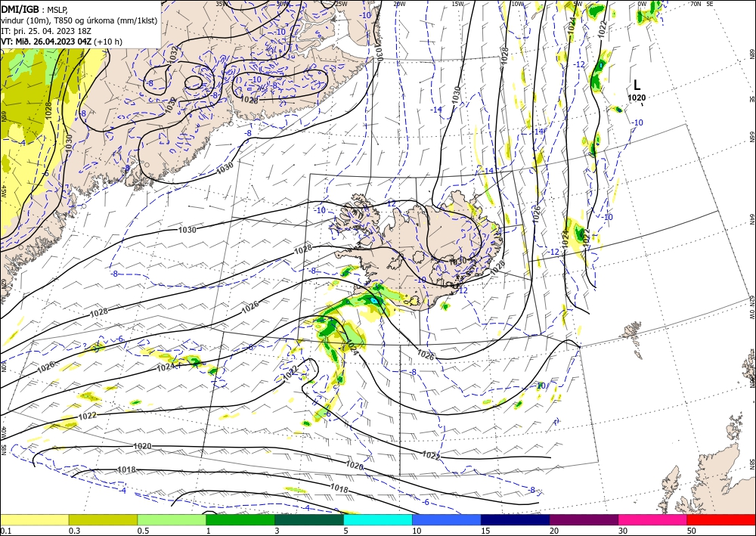Pick the blue 10–15 mm legend swatch
The height and width of the screenshot is (536, 756).
pyautogui.click(x=447, y=519)
